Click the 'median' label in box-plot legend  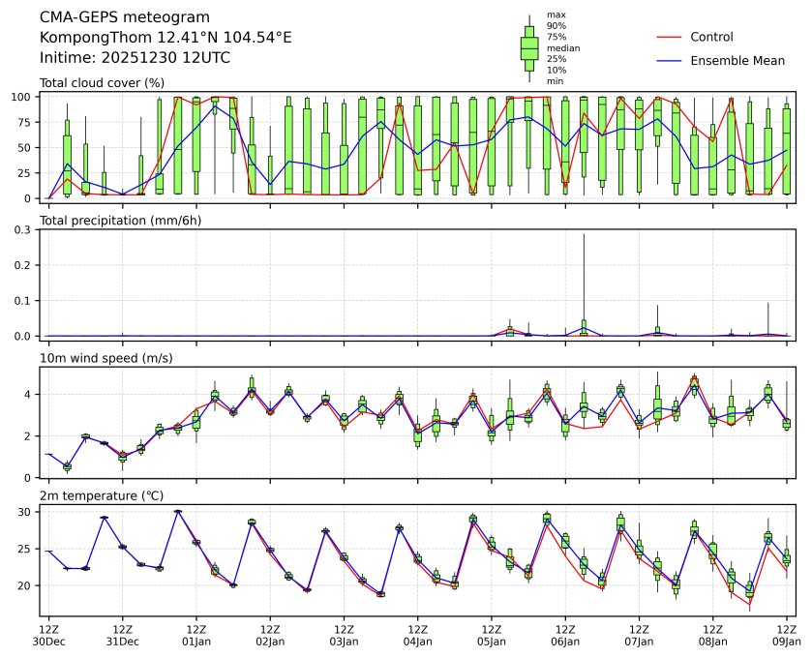(563, 47)
